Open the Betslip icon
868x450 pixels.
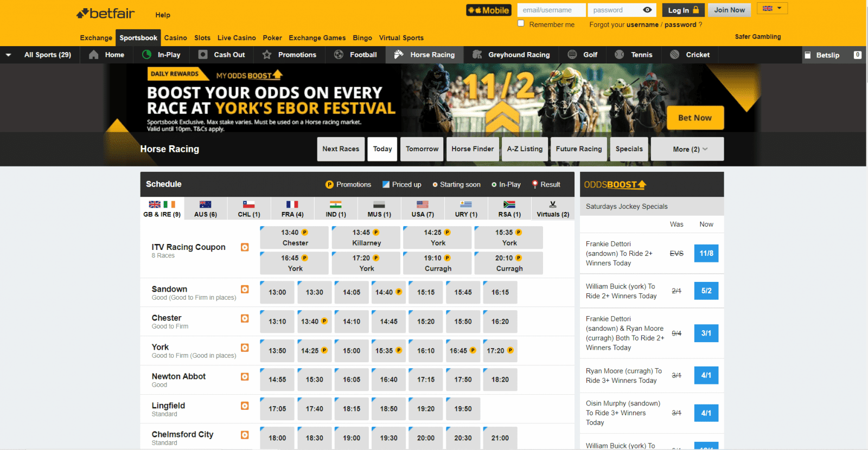[808, 55]
